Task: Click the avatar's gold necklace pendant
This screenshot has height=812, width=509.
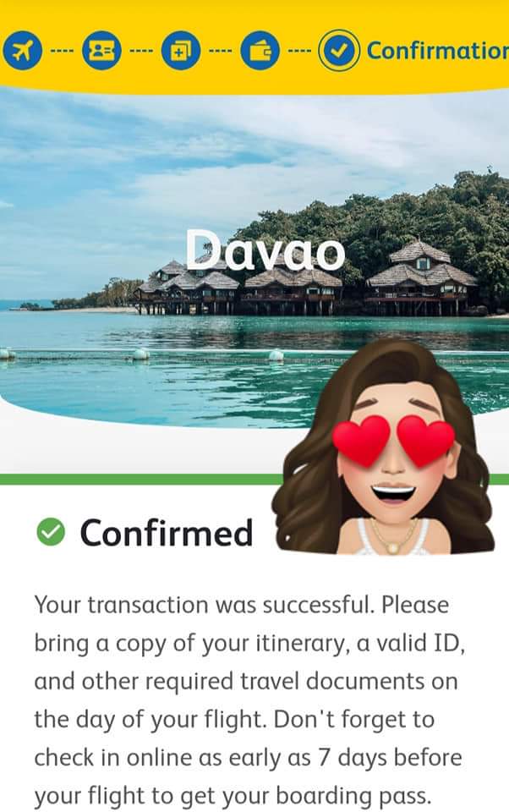Action: pyautogui.click(x=392, y=547)
